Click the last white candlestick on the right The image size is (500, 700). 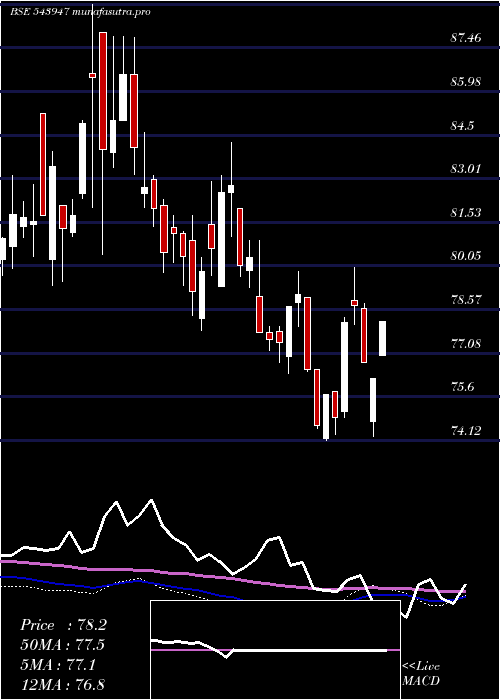[383, 338]
